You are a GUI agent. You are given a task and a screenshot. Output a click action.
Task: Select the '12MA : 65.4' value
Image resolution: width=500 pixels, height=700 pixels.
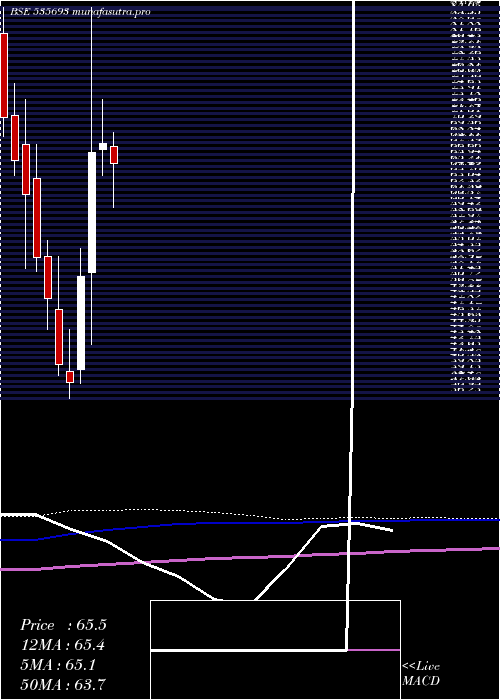coord(63,645)
